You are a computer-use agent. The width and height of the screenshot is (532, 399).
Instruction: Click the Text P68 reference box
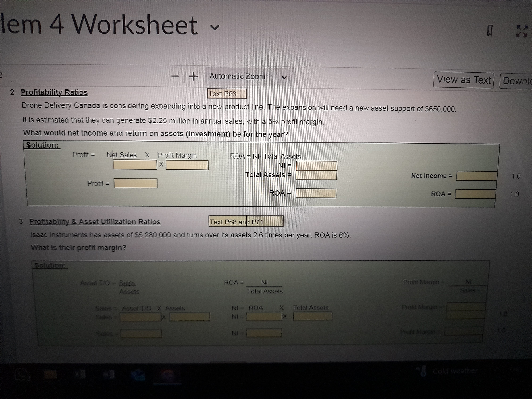click(x=227, y=94)
